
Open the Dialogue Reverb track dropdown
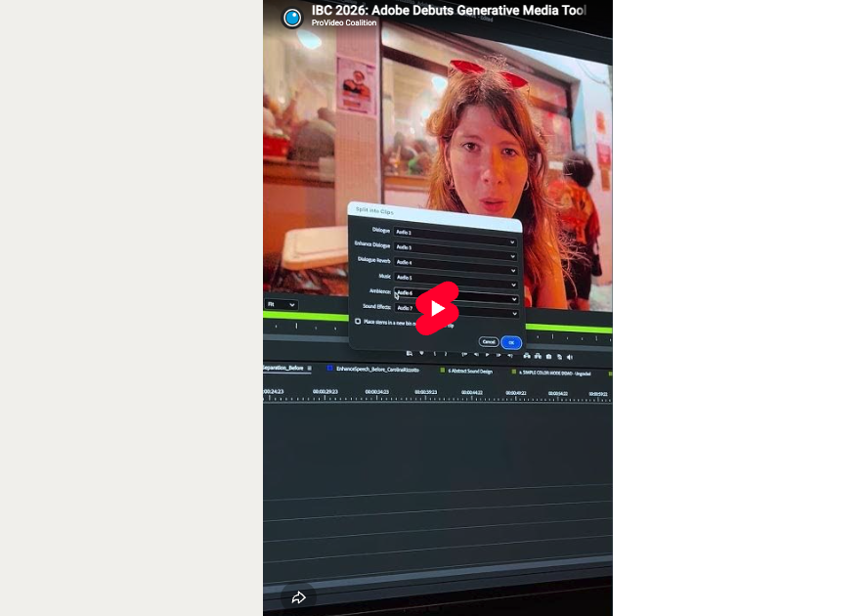tap(456, 265)
